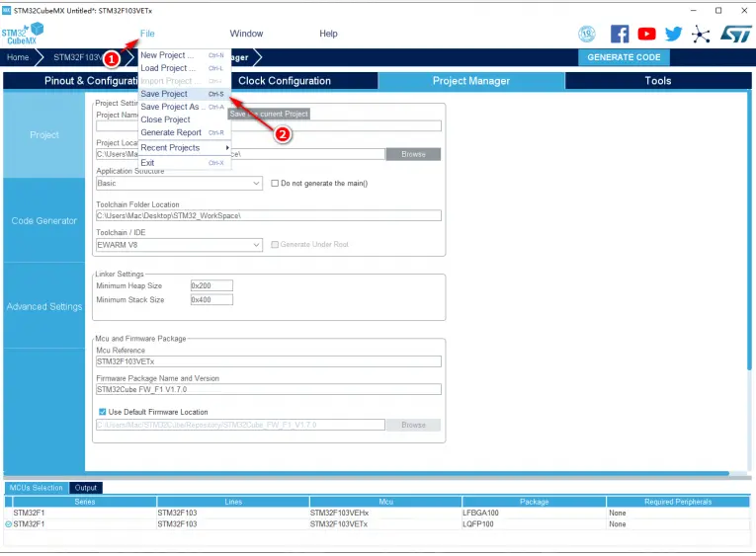Select Save Project As menu entry
Screen dimensions: 756x556
(x=185, y=107)
